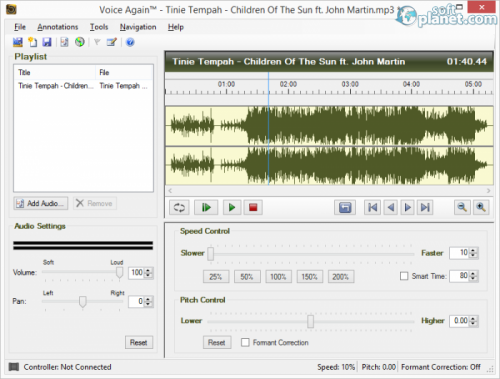The width and height of the screenshot is (500, 379).
Task: Click the Speed Control slider handle
Action: tap(211, 254)
